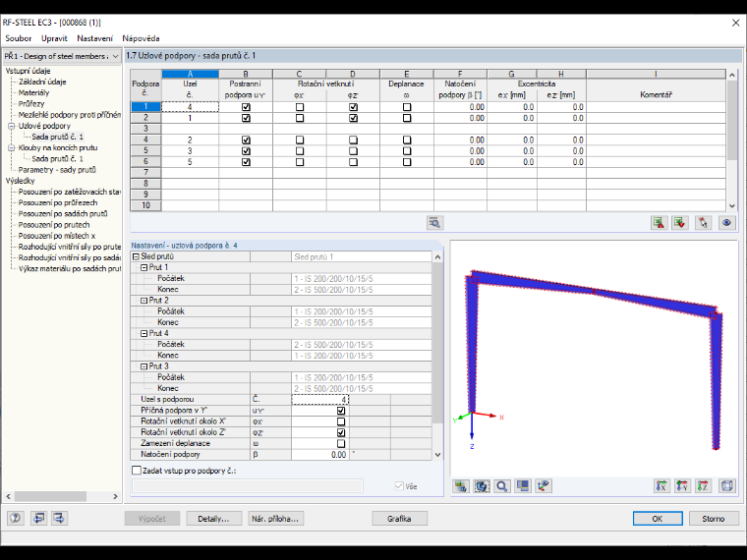Switch to isometric cube view
Screen dimensions: 747x560
(727, 486)
